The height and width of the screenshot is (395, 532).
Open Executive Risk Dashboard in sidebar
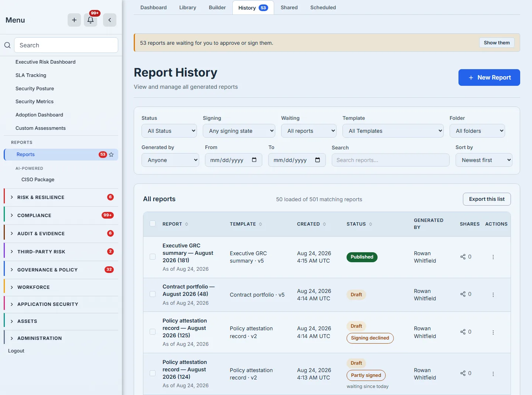coord(45,62)
